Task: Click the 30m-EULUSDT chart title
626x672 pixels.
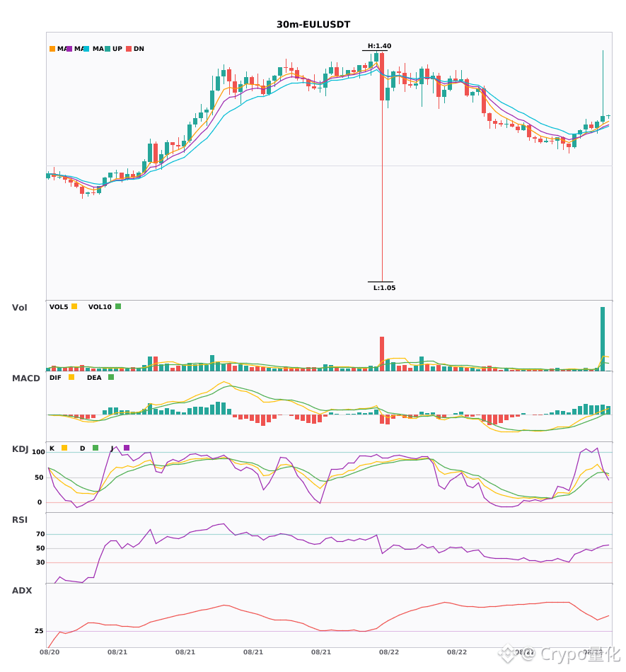Action: coord(313,25)
